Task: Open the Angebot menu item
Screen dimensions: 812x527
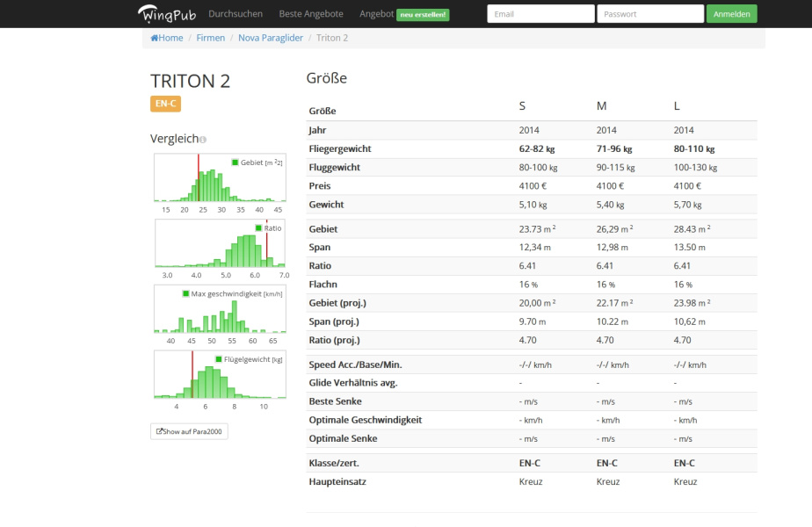Action: (x=376, y=14)
